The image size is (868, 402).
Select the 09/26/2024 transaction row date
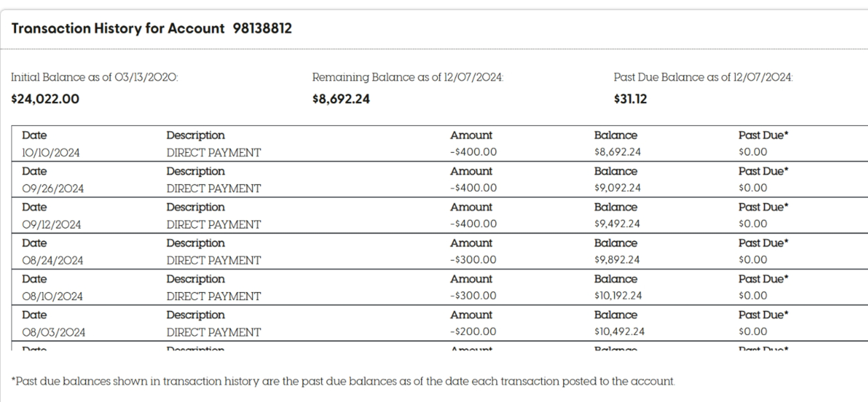tap(53, 189)
